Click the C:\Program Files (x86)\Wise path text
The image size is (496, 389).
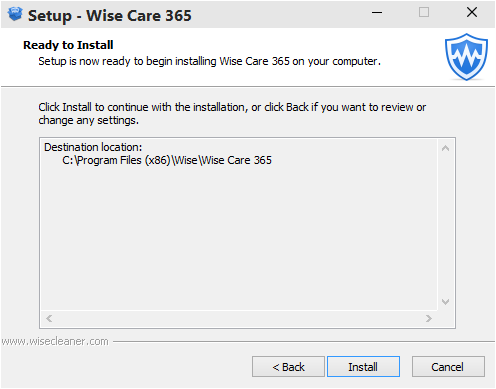167,160
